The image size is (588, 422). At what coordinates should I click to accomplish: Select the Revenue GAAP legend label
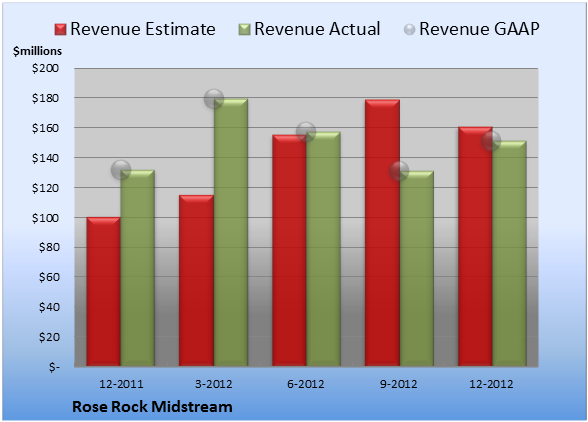(x=479, y=29)
